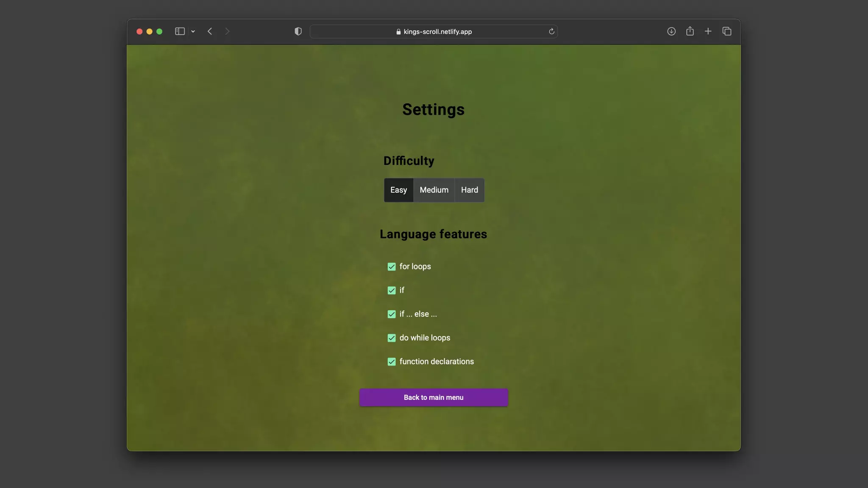Show downloads with the download icon

[x=671, y=31]
